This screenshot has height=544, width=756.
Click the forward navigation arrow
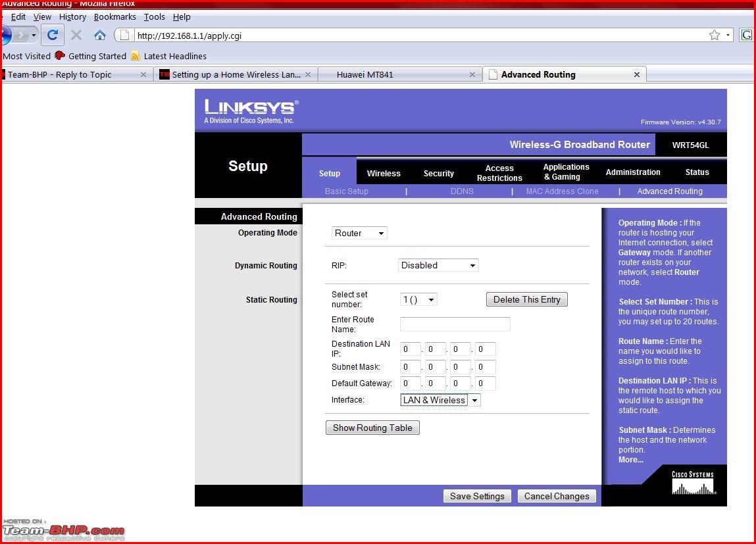tap(20, 35)
